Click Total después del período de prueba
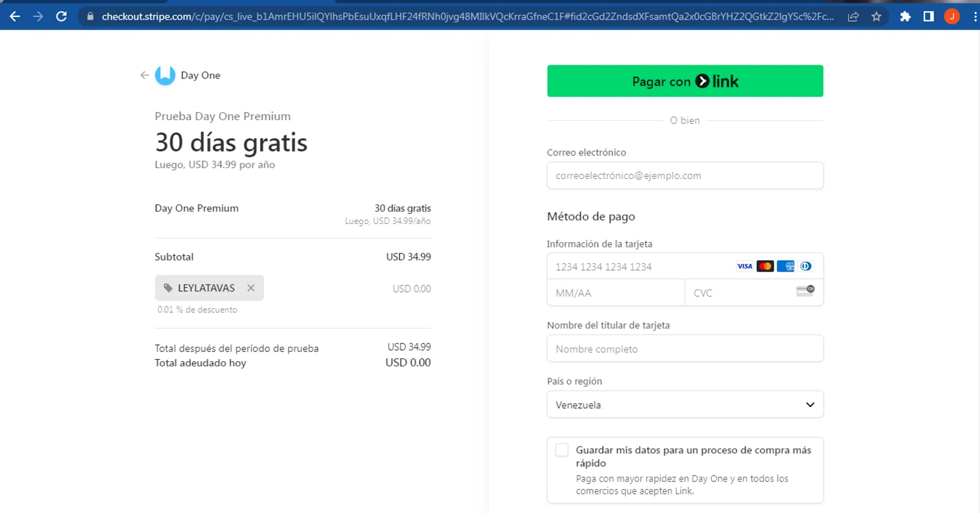Screen dimensions: 980x514 [x=237, y=349]
